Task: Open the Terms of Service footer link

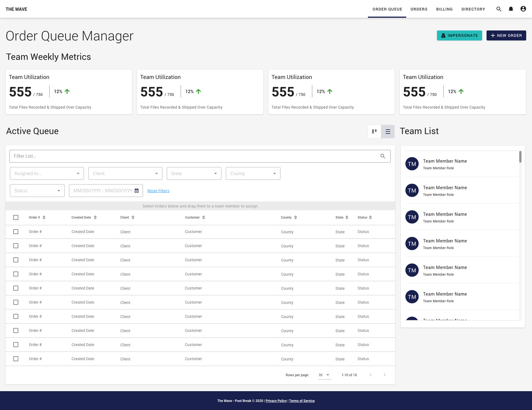Action: [x=302, y=401]
